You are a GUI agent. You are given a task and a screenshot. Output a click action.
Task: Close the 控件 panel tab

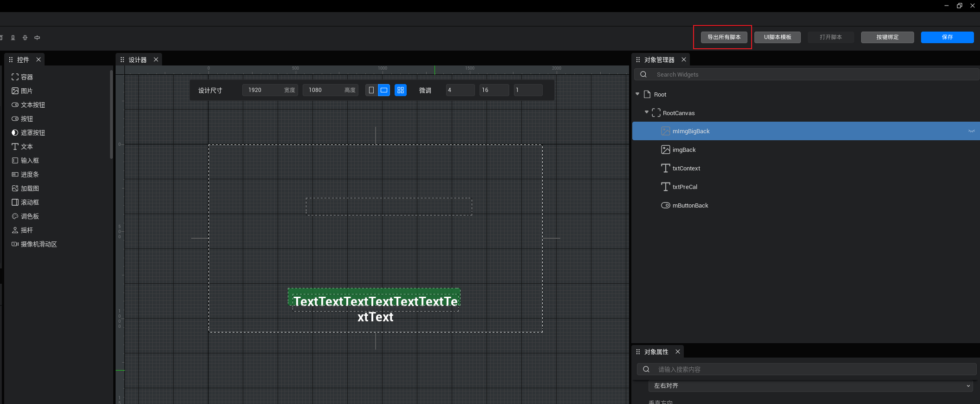pyautogui.click(x=39, y=59)
